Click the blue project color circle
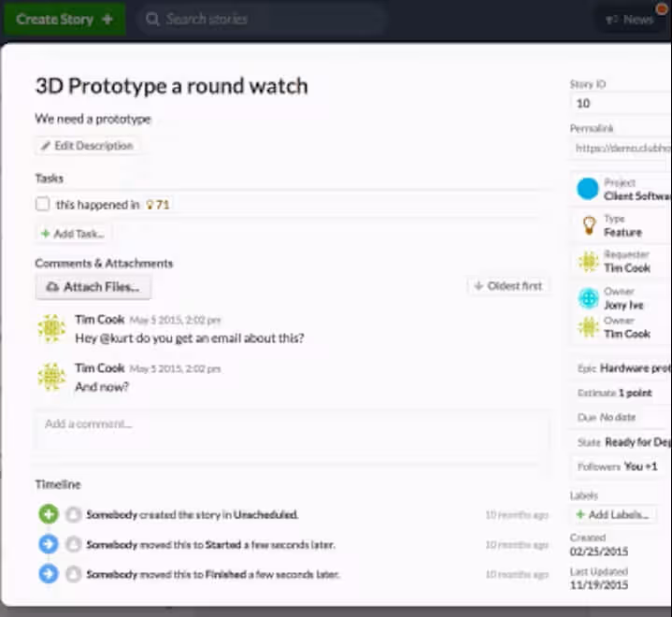Screen dimensions: 672x617 pyautogui.click(x=588, y=189)
